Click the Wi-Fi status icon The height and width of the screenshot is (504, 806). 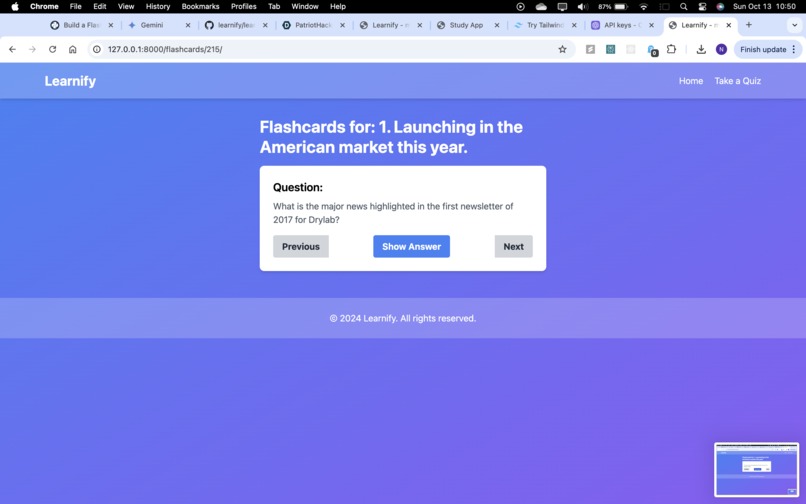click(644, 7)
